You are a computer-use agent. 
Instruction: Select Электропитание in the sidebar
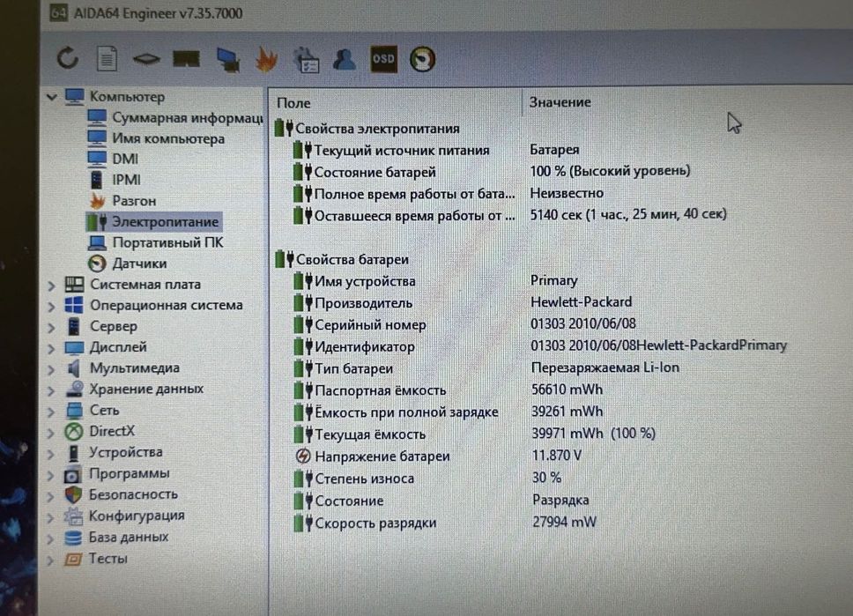pyautogui.click(x=153, y=221)
